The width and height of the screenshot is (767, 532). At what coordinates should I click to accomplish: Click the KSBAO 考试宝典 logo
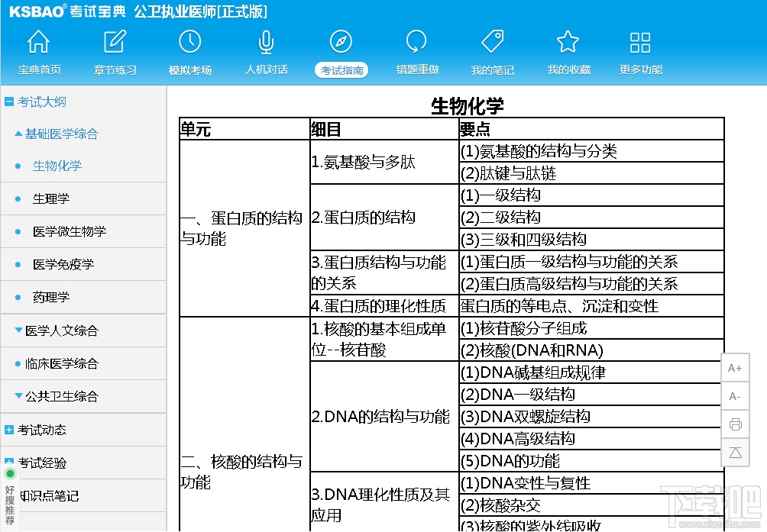tap(67, 11)
